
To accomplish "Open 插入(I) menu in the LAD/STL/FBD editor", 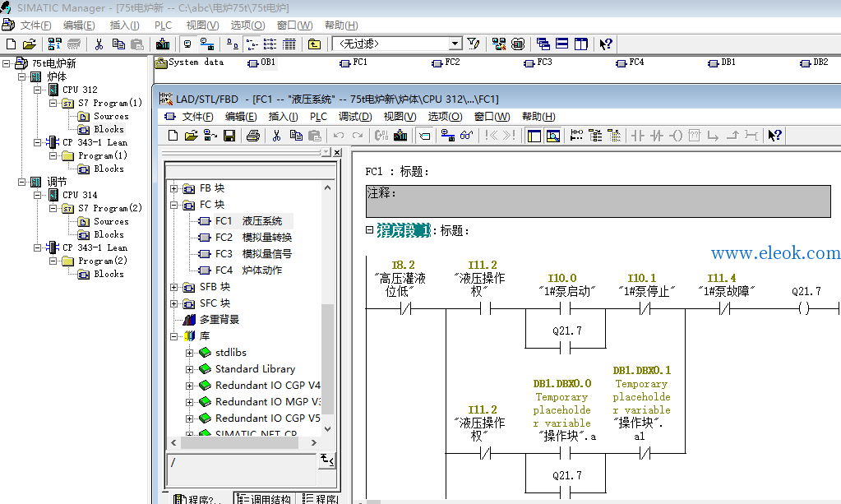I will coord(283,117).
